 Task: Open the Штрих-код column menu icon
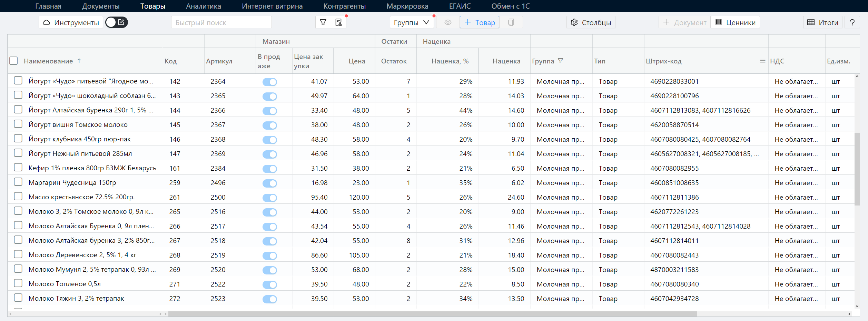762,61
